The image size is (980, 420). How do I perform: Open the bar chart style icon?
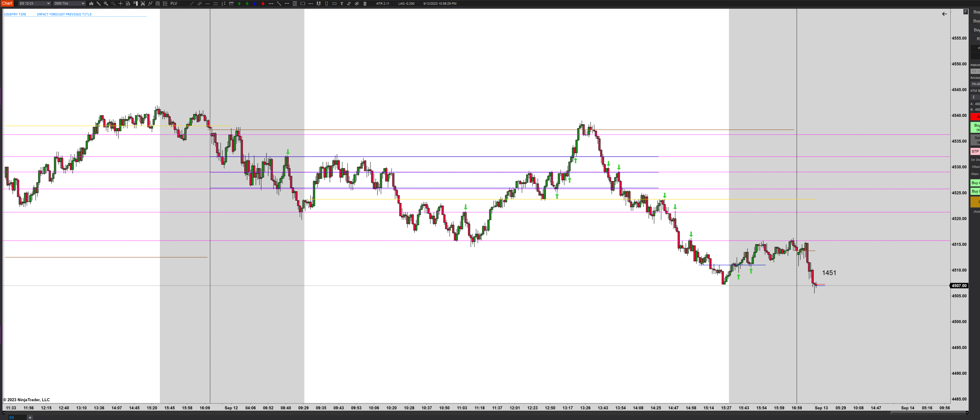tap(91, 3)
